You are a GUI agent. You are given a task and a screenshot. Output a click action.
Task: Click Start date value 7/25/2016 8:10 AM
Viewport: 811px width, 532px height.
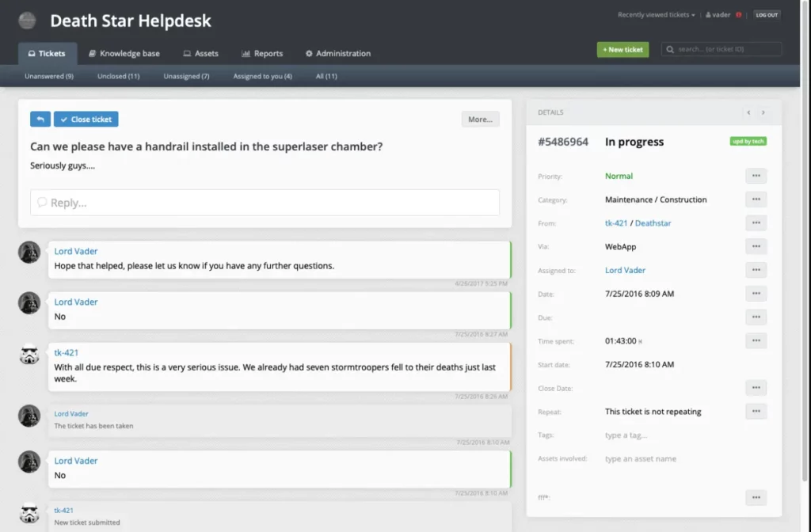click(639, 364)
